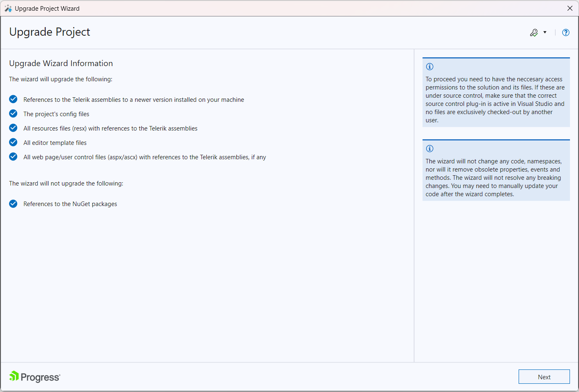Click the info icon on the lower sidebar note

[x=430, y=149]
